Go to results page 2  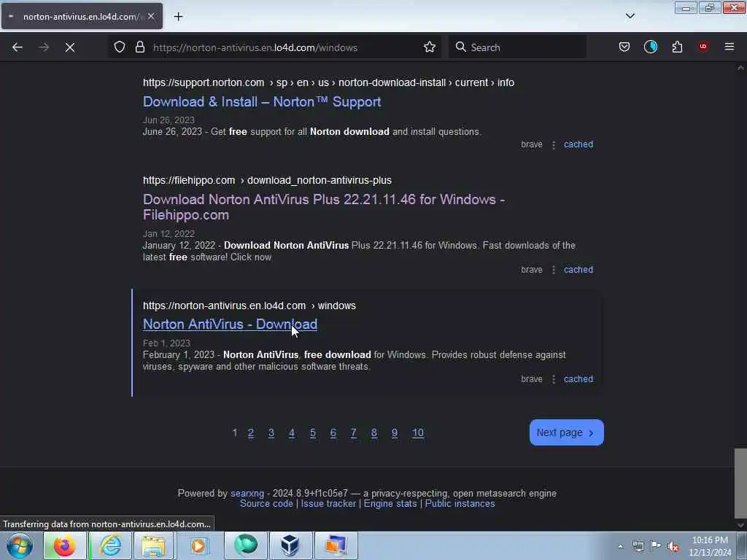tap(251, 433)
